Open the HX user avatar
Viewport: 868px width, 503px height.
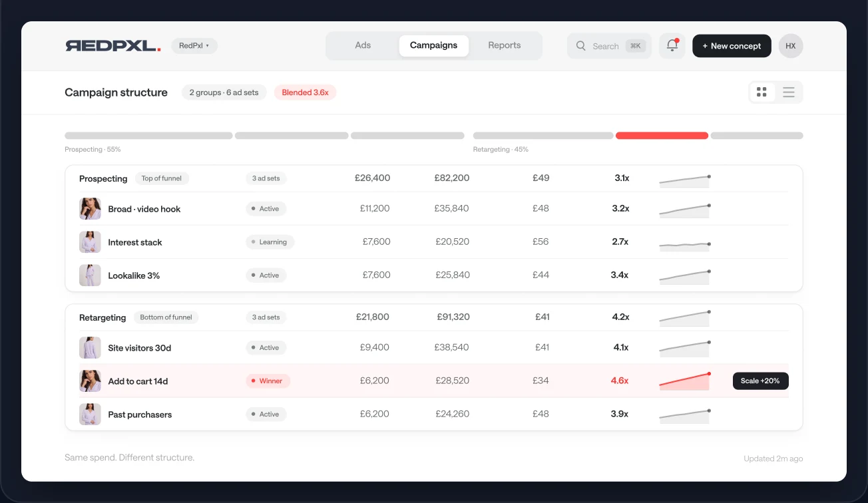click(x=791, y=46)
